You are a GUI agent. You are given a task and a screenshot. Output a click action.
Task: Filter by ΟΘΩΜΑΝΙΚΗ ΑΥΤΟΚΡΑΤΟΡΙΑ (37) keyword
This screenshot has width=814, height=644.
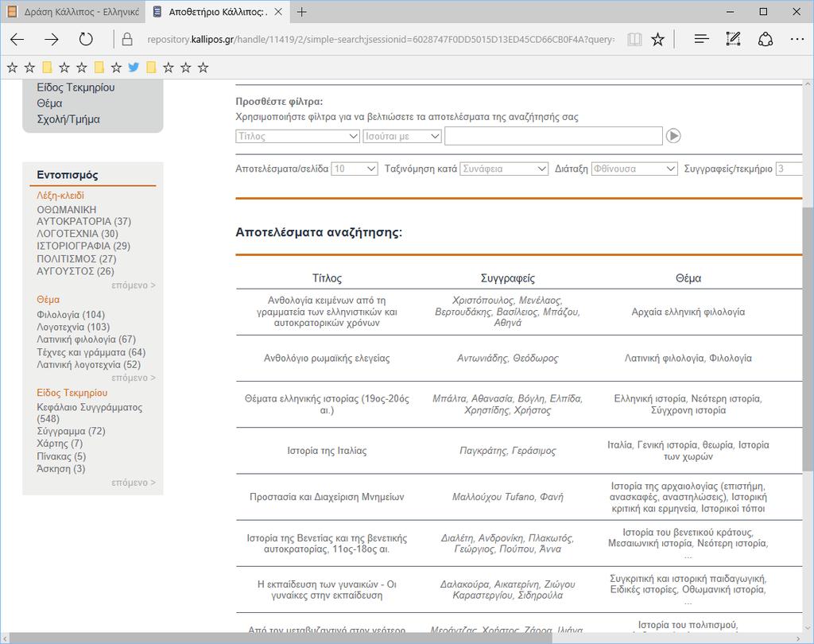click(x=83, y=215)
